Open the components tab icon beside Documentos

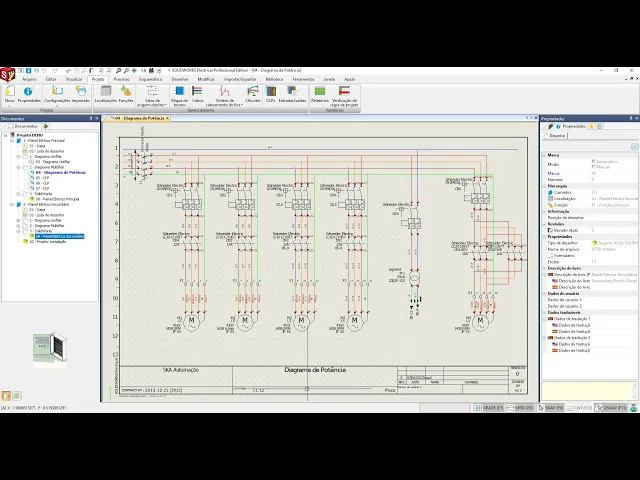pyautogui.click(x=45, y=127)
